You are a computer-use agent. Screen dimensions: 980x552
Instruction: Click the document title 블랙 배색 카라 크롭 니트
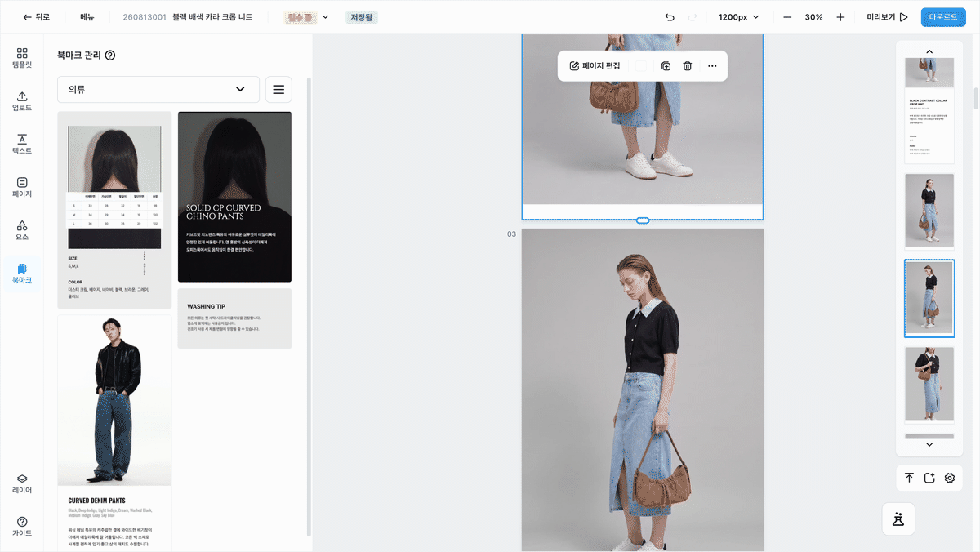click(x=212, y=17)
